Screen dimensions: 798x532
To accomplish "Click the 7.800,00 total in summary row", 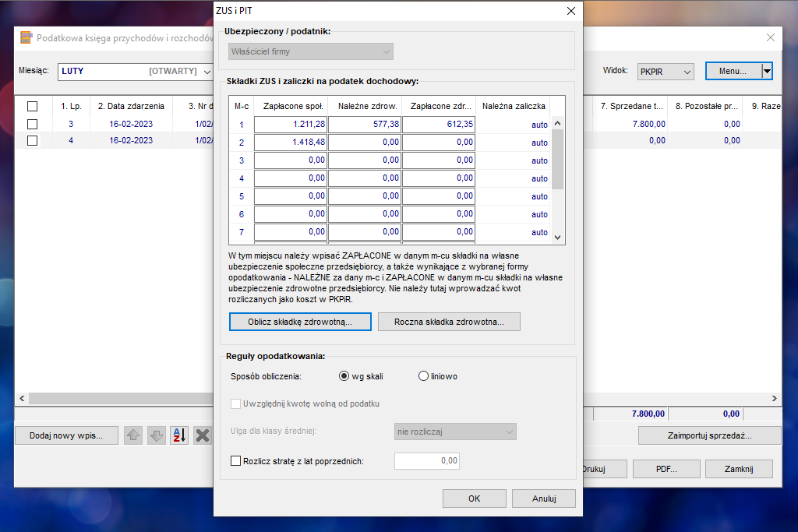I will [x=648, y=414].
